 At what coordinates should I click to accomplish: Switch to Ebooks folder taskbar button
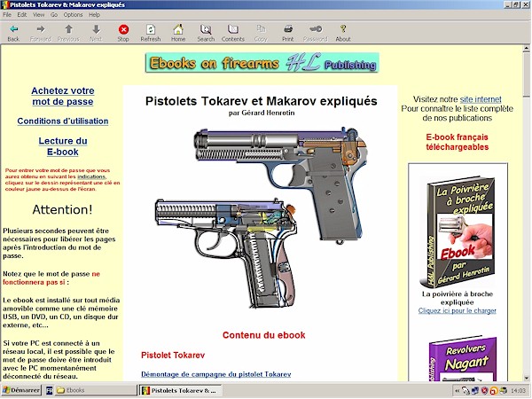(x=96, y=390)
